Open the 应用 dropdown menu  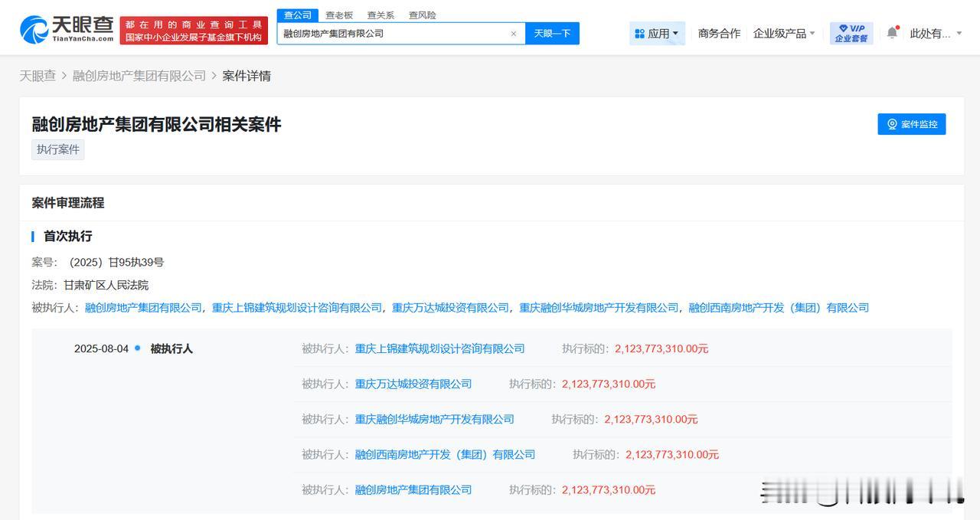click(x=657, y=33)
